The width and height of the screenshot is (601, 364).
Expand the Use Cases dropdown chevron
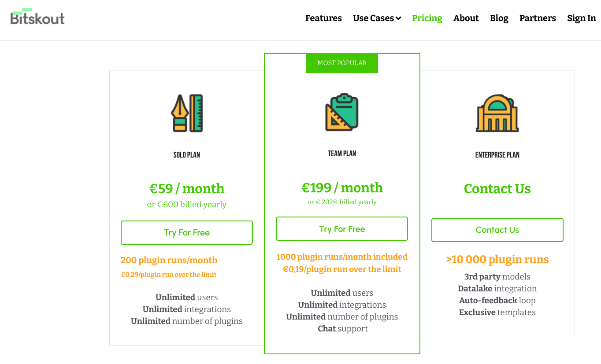pyautogui.click(x=398, y=18)
